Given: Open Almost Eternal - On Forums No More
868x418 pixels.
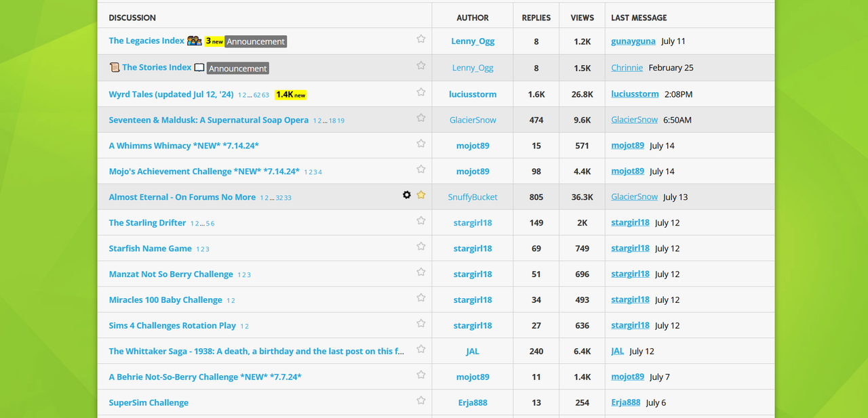Looking at the screenshot, I should click(182, 197).
